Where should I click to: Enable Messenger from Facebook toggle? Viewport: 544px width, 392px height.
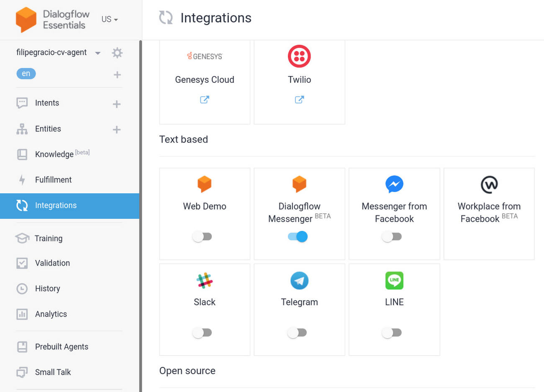[392, 237]
